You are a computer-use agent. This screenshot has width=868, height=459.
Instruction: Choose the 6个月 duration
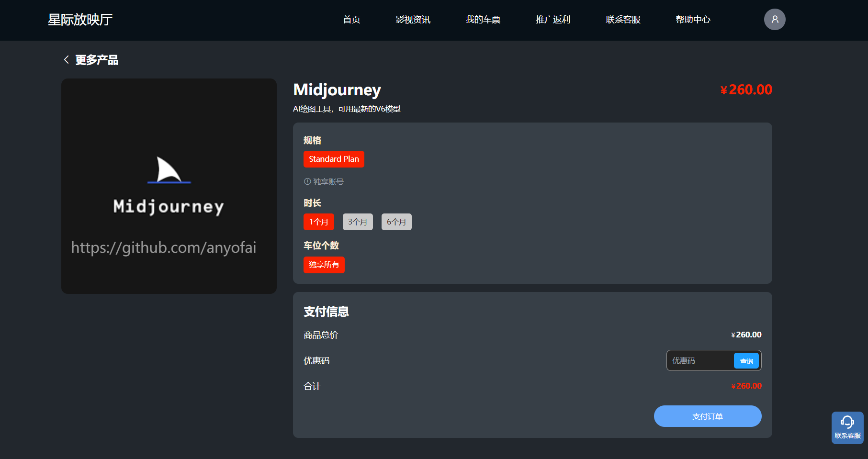[x=396, y=222]
